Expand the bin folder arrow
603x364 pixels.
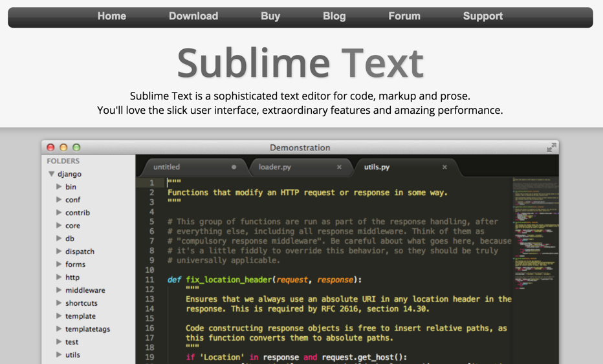click(x=59, y=186)
